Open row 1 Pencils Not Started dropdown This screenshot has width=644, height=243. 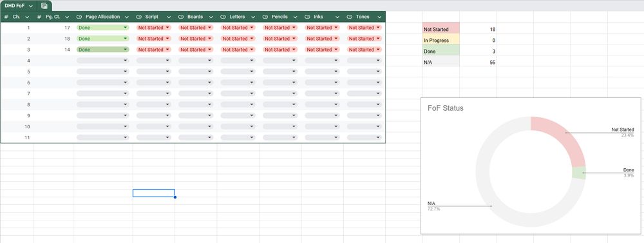(x=280, y=28)
